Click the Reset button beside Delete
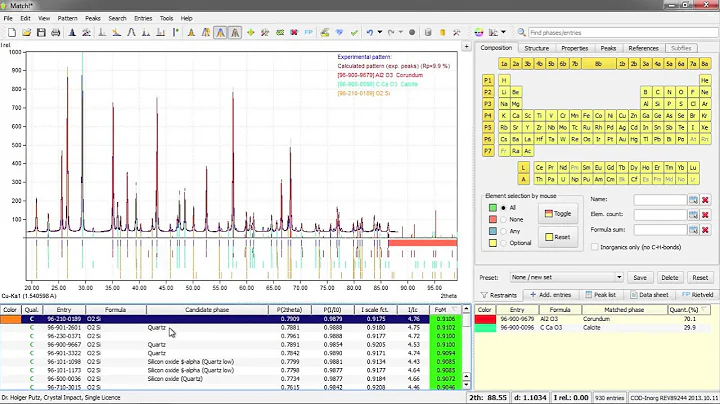Screen dimensions: 720x404 coord(700,277)
